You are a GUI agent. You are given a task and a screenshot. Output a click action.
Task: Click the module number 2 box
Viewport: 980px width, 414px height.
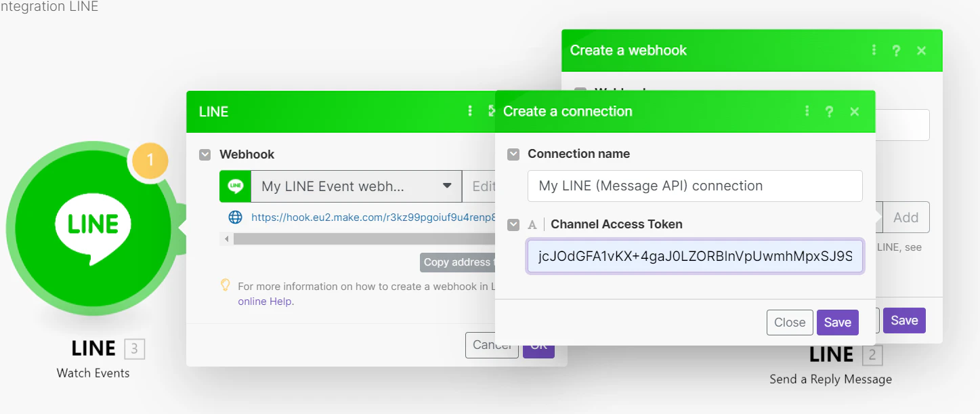click(x=872, y=355)
